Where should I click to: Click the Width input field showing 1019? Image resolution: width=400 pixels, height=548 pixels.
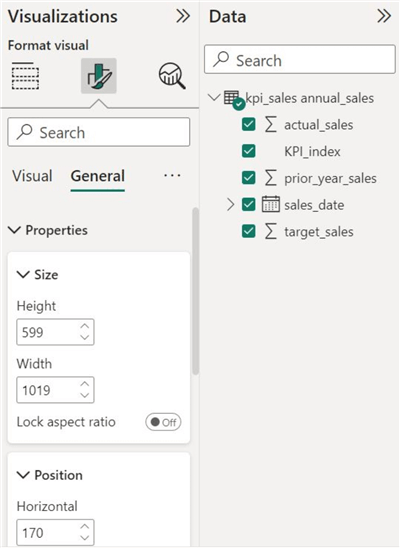coord(55,390)
